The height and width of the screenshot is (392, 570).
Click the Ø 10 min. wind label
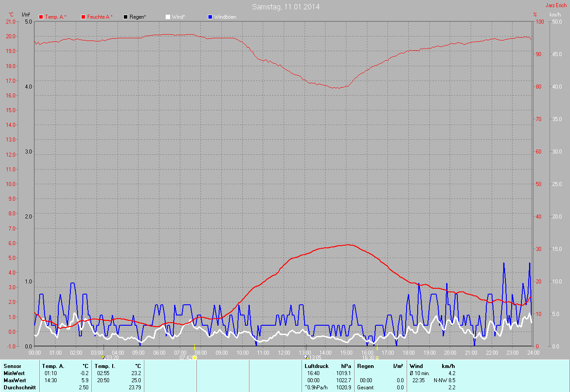coord(420,373)
